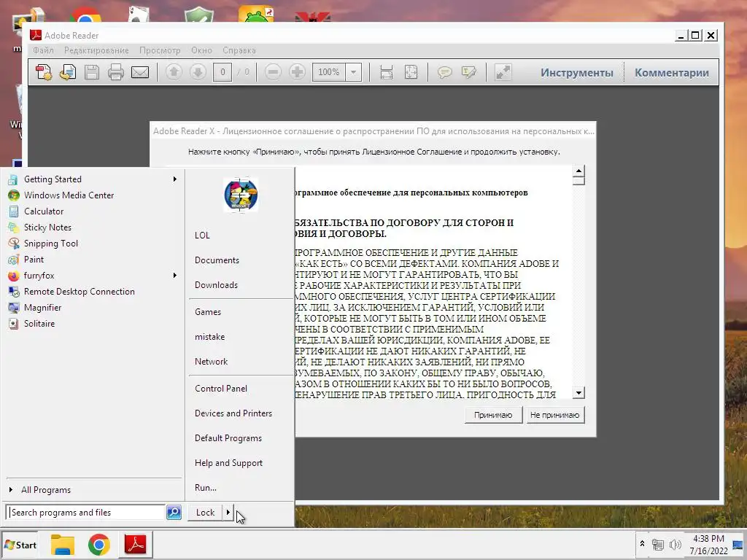Click the Save floppy disk icon

pos(92,72)
